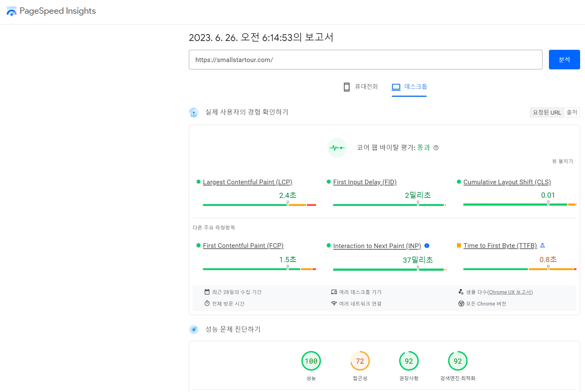Click the core web vitals pulse icon
585x392 pixels.
pos(337,148)
